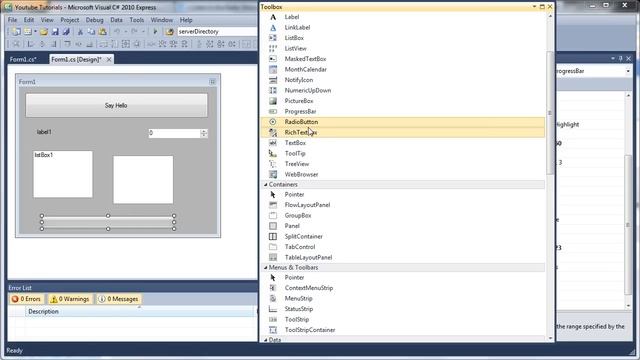Select TableLayoutPanel in Containers
This screenshot has width=640, height=360.
[x=308, y=258]
